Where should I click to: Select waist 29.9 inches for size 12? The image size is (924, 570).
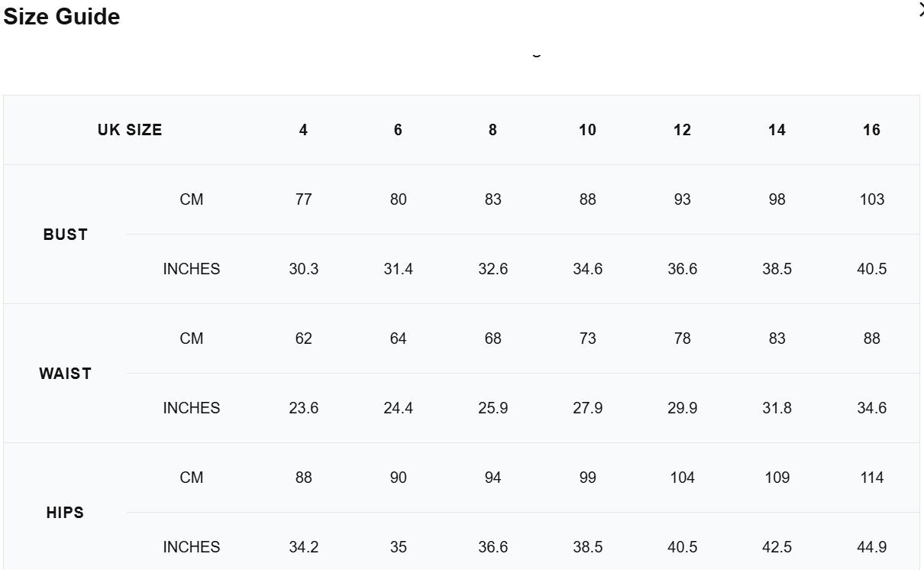pyautogui.click(x=682, y=408)
